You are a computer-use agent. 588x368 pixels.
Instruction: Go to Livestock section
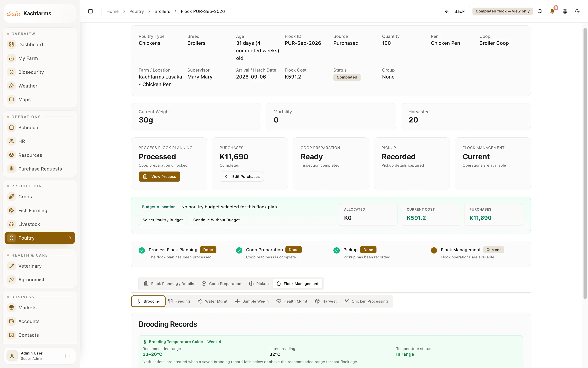pos(40,224)
